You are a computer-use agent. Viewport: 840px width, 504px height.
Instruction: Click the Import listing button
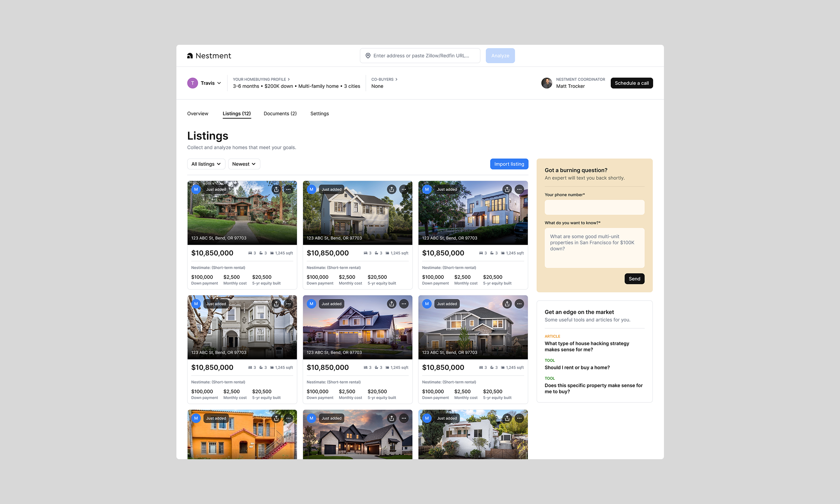(x=509, y=164)
